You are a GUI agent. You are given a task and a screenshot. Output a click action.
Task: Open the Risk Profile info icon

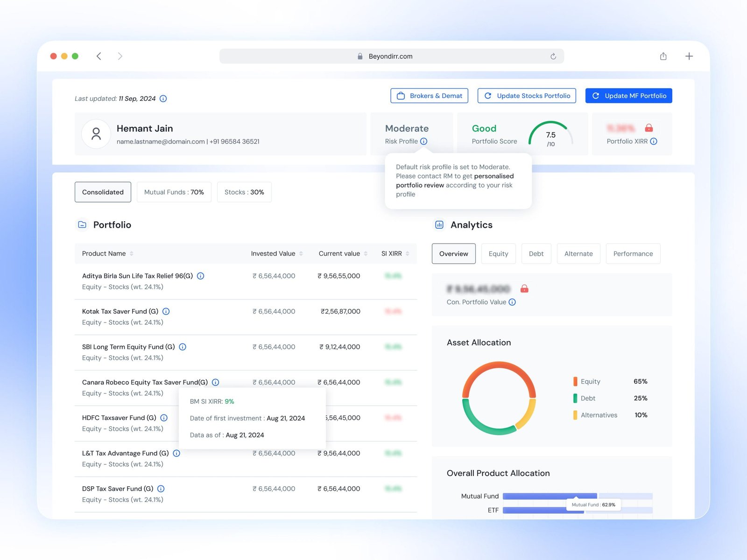point(423,141)
